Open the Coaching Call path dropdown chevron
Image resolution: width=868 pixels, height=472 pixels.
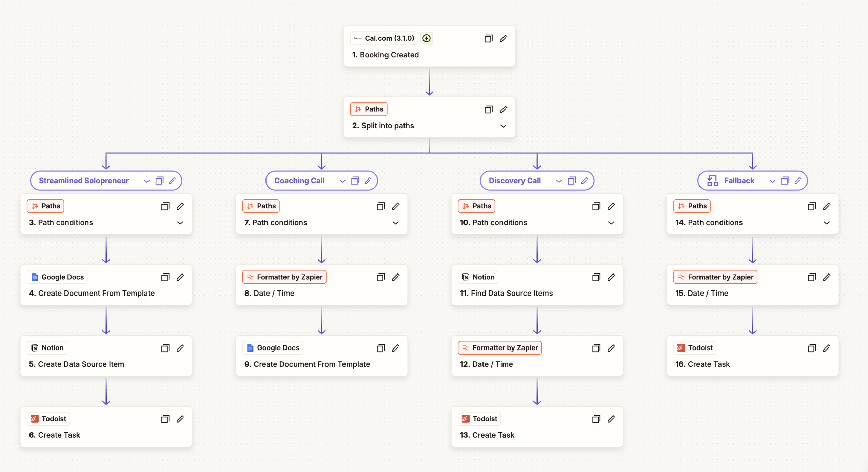pyautogui.click(x=342, y=181)
